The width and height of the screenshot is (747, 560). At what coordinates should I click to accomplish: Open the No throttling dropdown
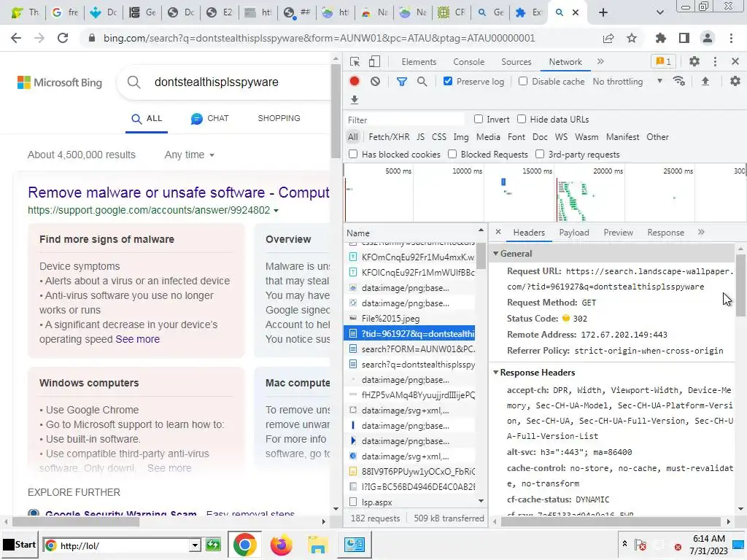pos(628,82)
